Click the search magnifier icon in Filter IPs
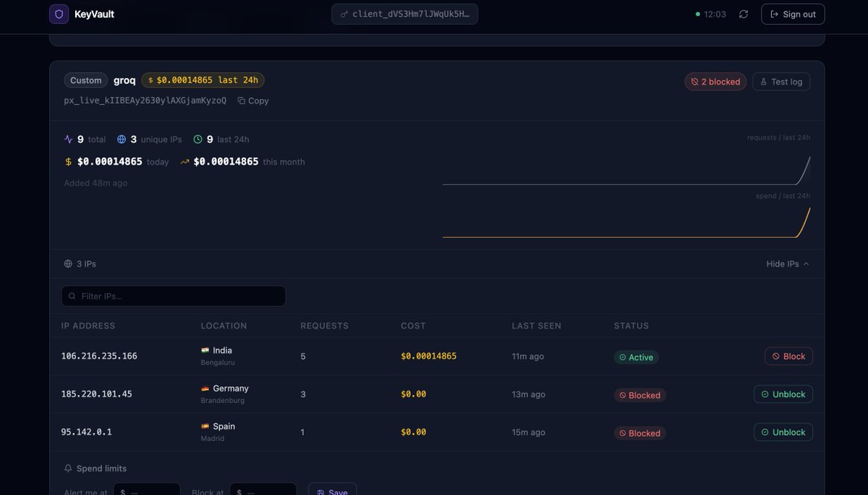Screen dimensions: 868x495 [72, 296]
